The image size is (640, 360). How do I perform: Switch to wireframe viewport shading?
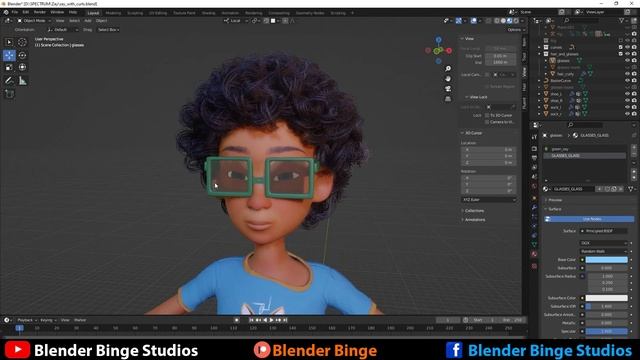[497, 21]
